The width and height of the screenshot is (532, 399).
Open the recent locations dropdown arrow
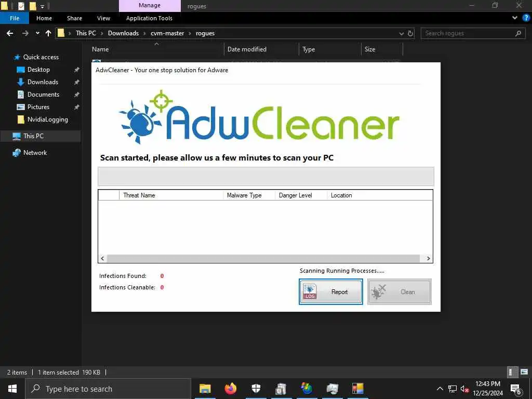(x=37, y=33)
